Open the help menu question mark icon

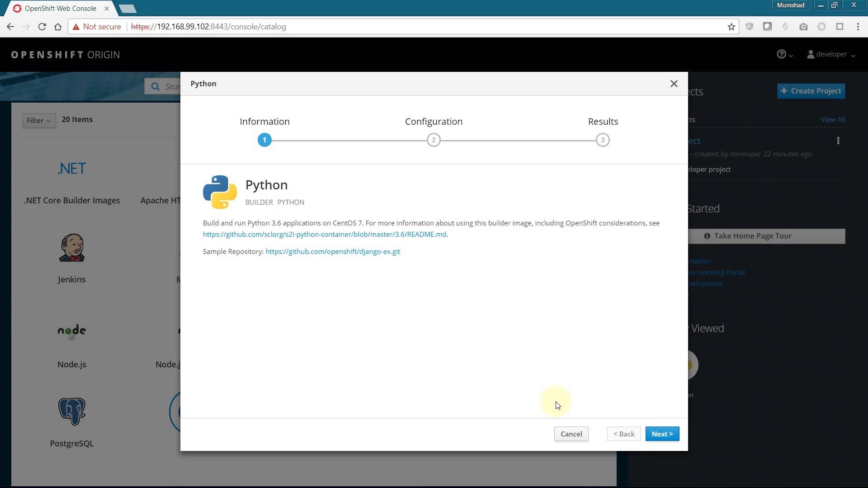pos(784,54)
